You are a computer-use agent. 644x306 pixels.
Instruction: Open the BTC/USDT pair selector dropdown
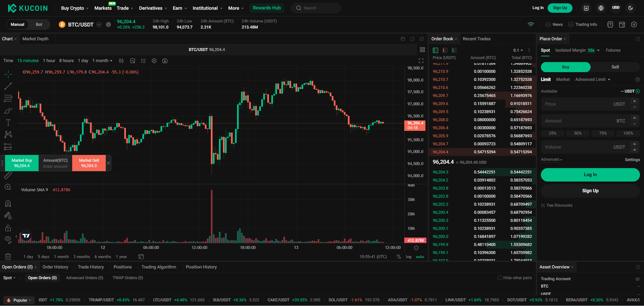(99, 24)
